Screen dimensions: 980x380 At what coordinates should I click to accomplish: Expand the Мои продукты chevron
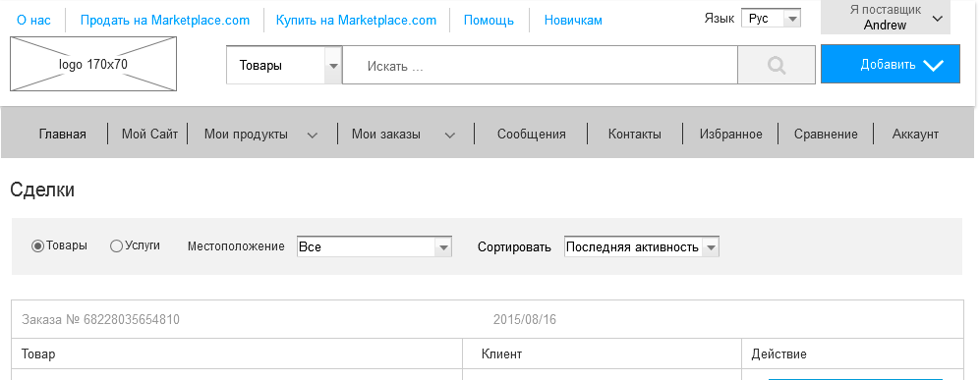point(313,135)
